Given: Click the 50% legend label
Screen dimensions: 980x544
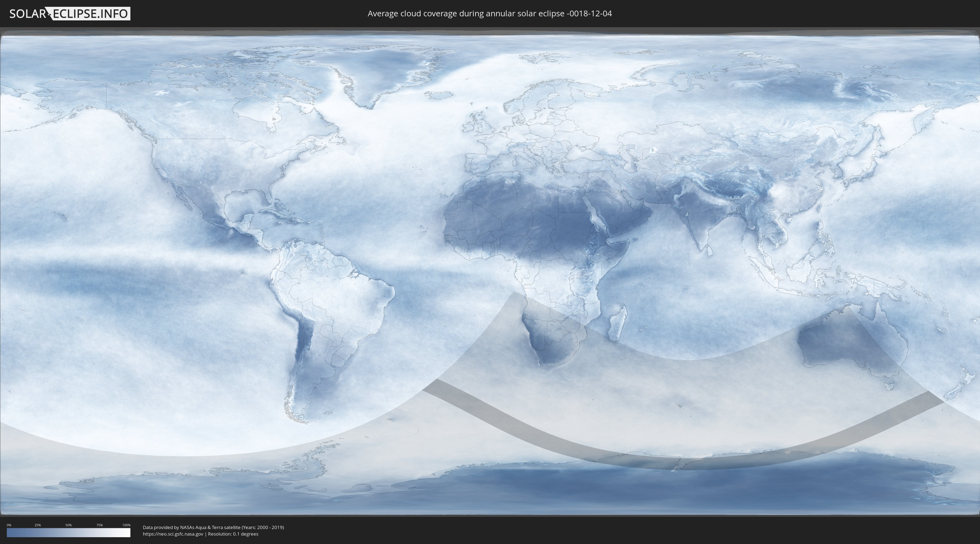Looking at the screenshot, I should coord(69,525).
